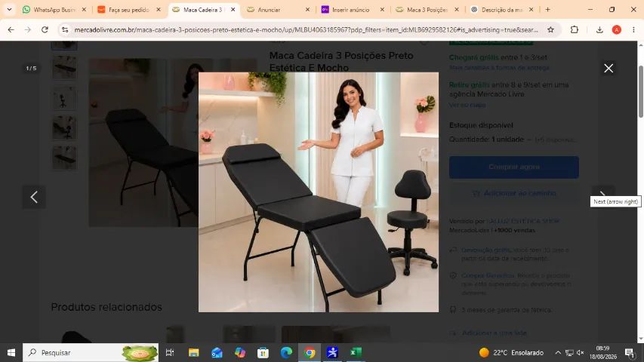Screen dimensions: 644x362
Task: Open blue figure app on taskbar
Action: coord(332,352)
